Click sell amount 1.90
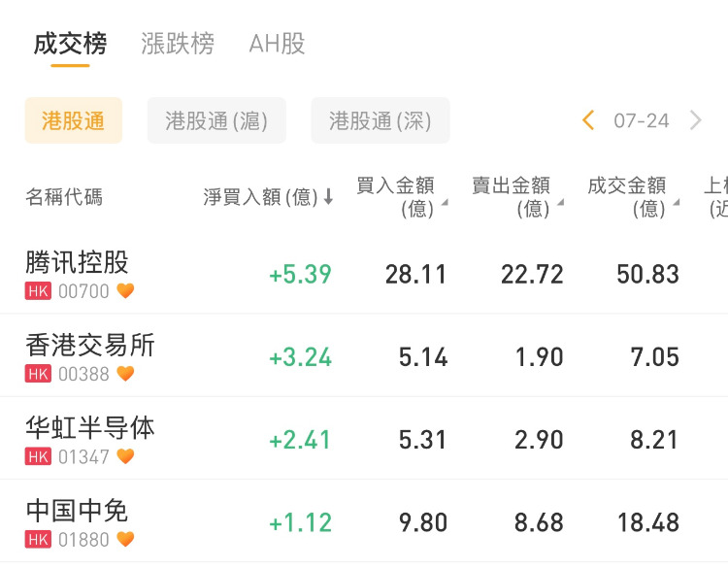Viewport: 728px width, 568px height. [540, 357]
